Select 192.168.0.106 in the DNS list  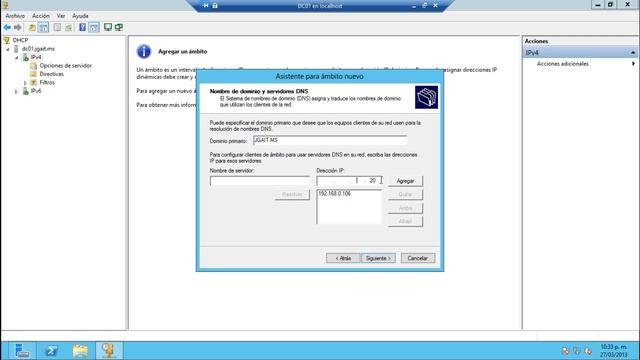tap(334, 193)
